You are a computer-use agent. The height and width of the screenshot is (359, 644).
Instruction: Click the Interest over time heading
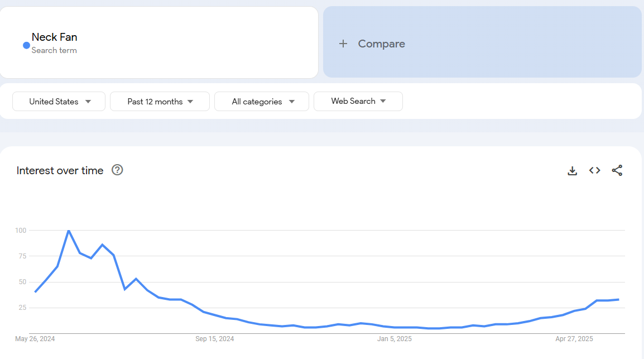pos(60,171)
